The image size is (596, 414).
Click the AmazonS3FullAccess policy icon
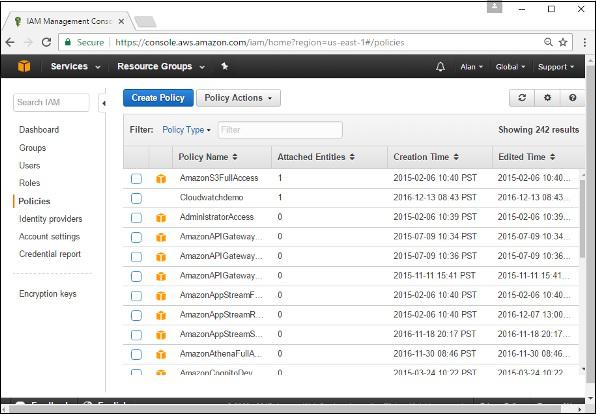(161, 178)
